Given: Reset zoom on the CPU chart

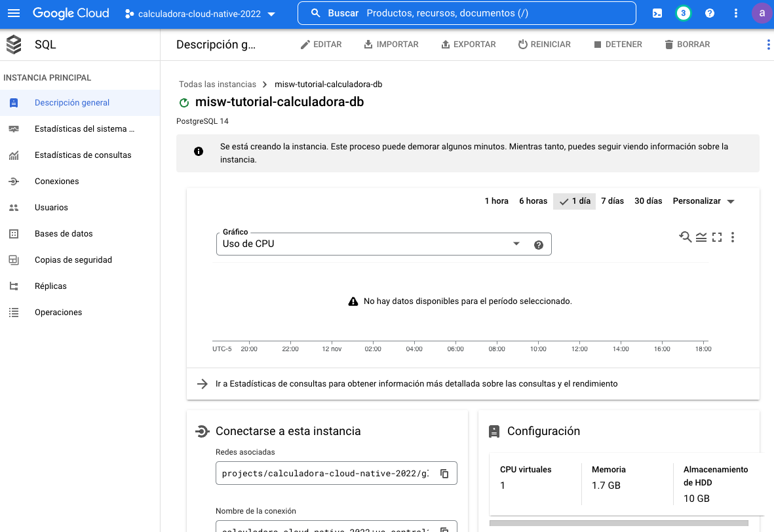Looking at the screenshot, I should coord(685,237).
